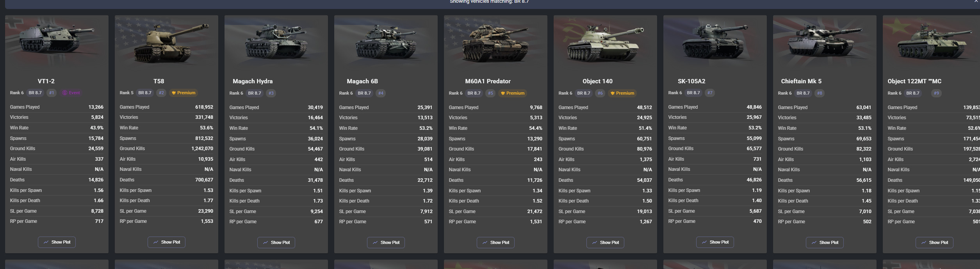
Task: Click Show Plot under Magach 6B
Action: point(386,242)
